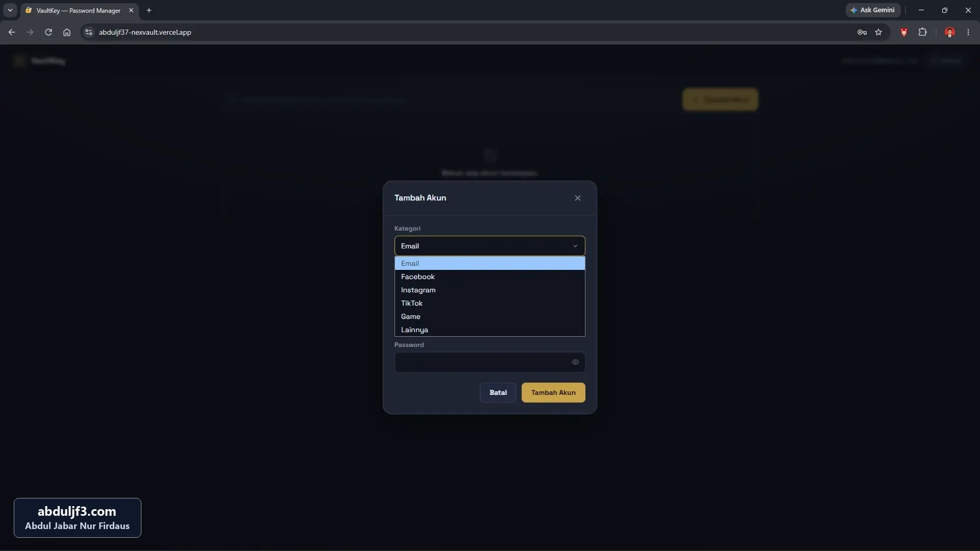Select TikTok category option
This screenshot has width=980, height=551.
tap(489, 303)
